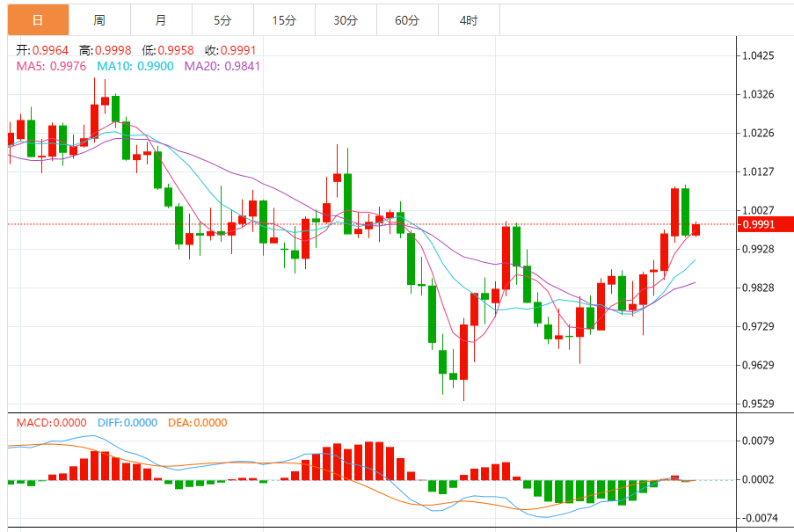Viewport: 794px width, 532px height.
Task: Click the tallest red MACD histogram bar
Action: tap(368, 461)
